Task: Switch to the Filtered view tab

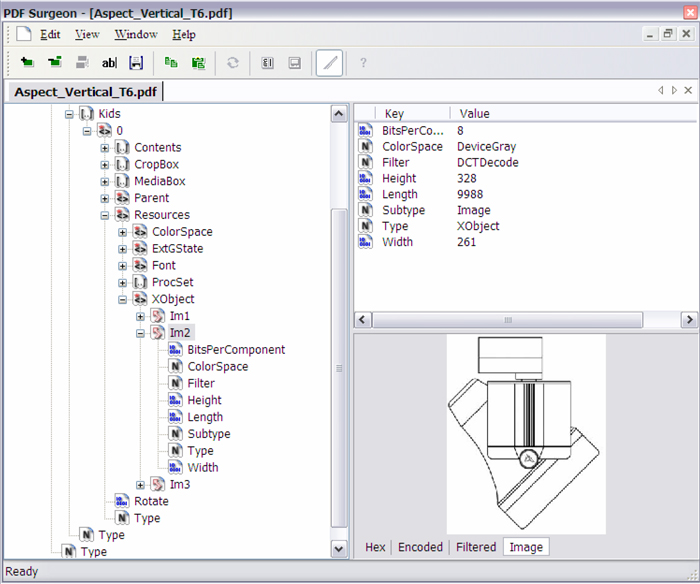Action: (x=476, y=547)
